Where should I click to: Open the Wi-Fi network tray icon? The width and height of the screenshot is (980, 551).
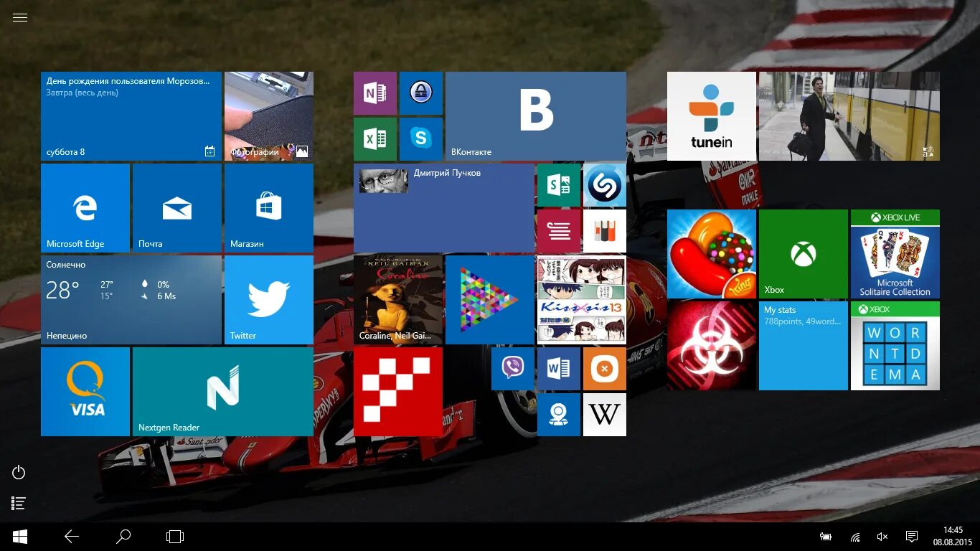pyautogui.click(x=855, y=537)
